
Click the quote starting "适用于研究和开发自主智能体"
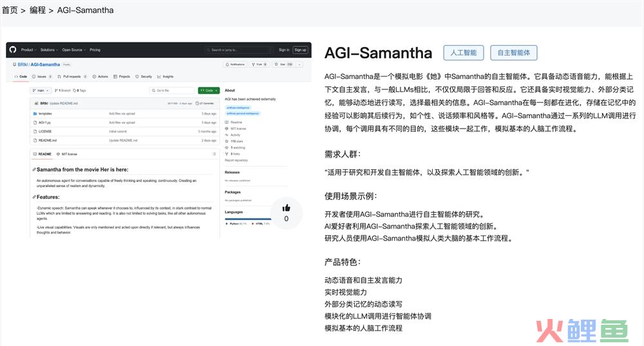(x=427, y=172)
